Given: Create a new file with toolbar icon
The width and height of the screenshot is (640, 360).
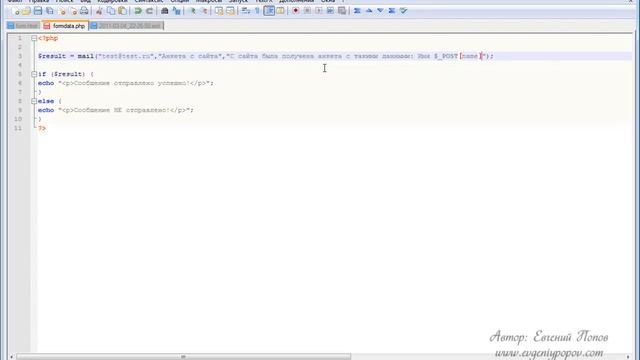Looking at the screenshot, I should pos(16,11).
